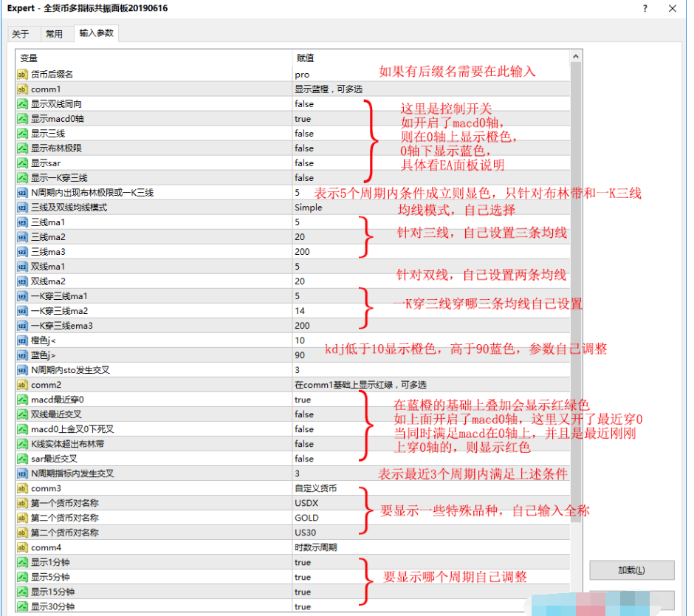Click the parameter list vertical scrollbar
Screen dimensions: 694x616
577,295
